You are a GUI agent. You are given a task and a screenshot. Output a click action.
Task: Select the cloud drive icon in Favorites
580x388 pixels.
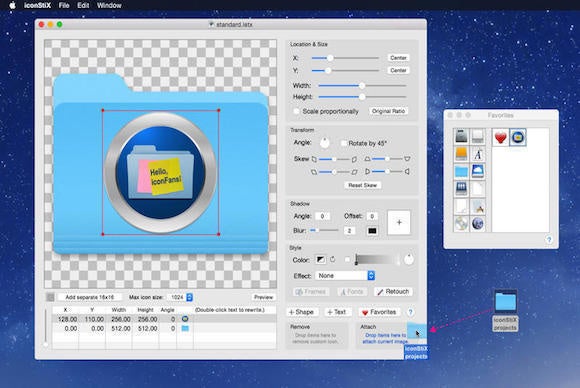[x=478, y=171]
